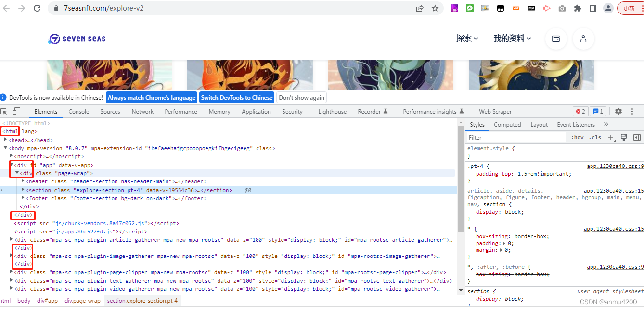Open the Extensions puzzle piece menu
Screen dimensions: 644x309
[578, 8]
